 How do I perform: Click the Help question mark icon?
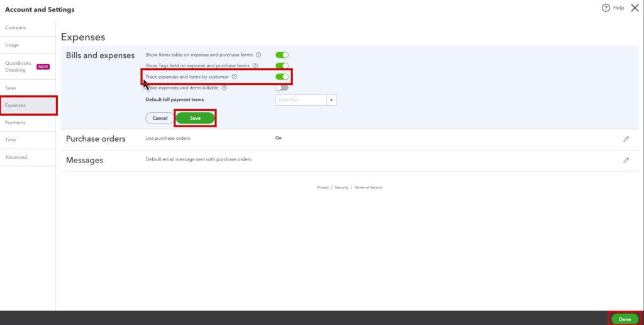click(x=606, y=8)
